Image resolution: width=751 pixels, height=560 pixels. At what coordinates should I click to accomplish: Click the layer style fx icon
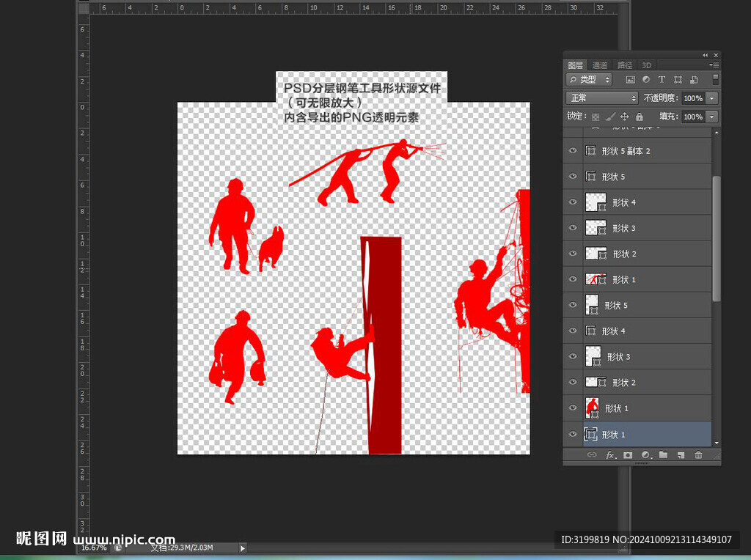pos(610,455)
